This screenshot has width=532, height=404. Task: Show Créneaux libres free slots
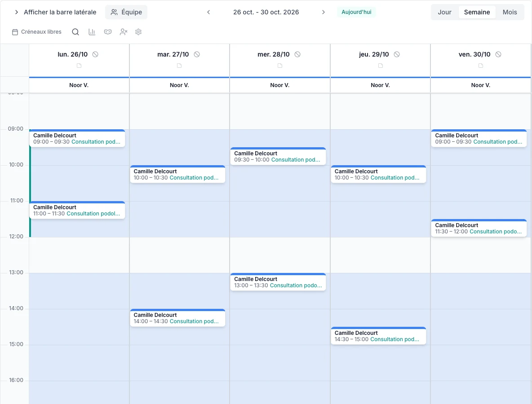pos(37,32)
